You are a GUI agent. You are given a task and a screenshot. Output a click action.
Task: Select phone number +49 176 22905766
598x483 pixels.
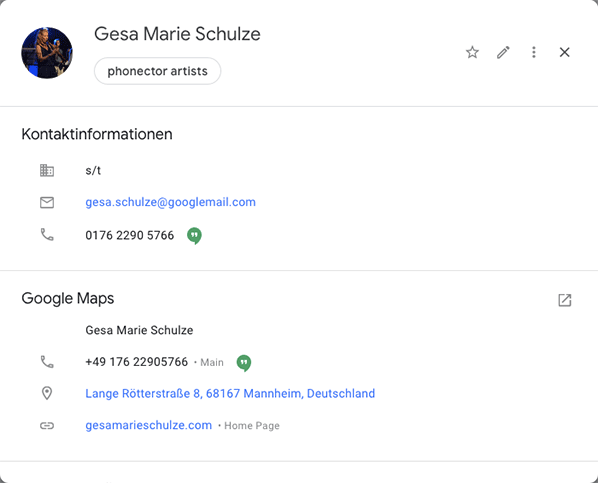(x=137, y=362)
